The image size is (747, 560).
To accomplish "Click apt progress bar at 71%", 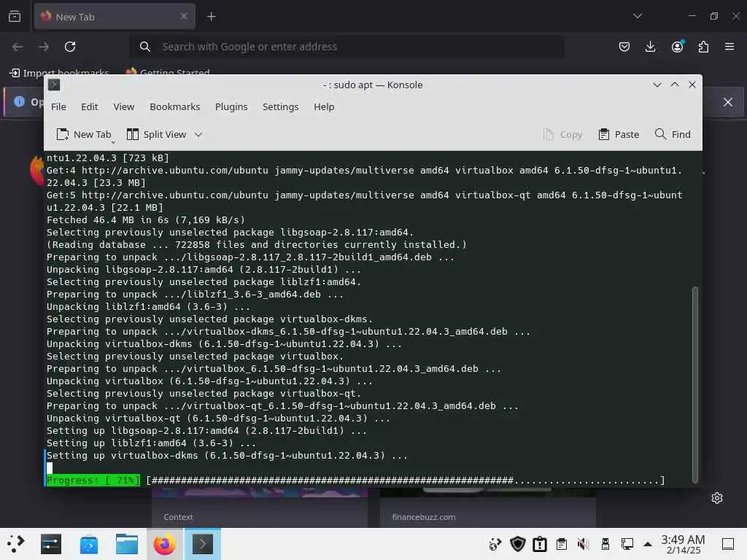I will (x=355, y=480).
